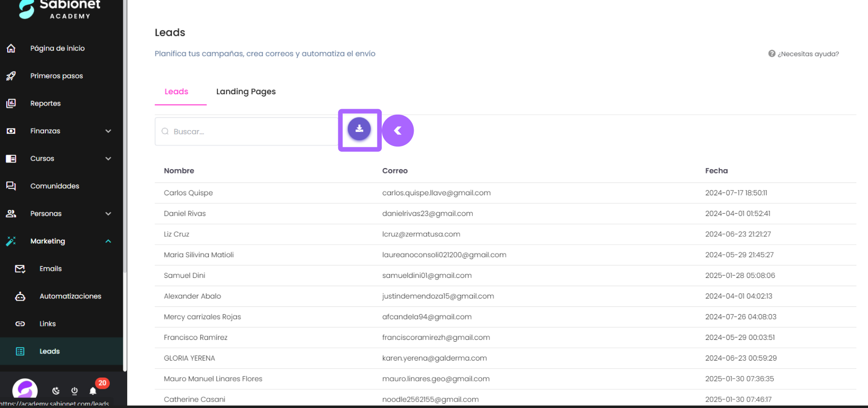
Task: Click the rocket icon for Primeros pasos
Action: [x=11, y=76]
